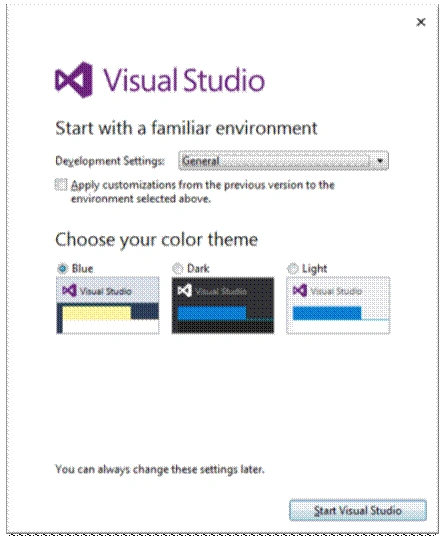Enable Apply customizations from previous version checkbox
Image resolution: width=445 pixels, height=543 pixels.
click(x=61, y=185)
